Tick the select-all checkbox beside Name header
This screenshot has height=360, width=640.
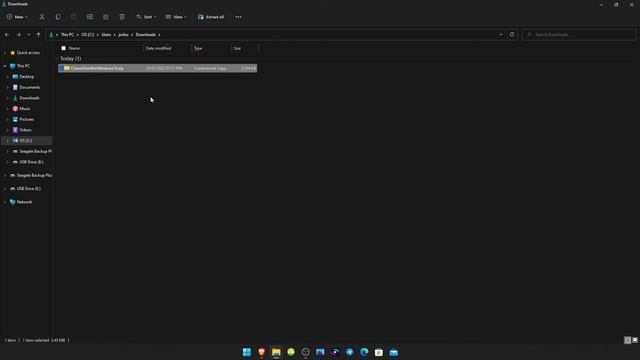pyautogui.click(x=63, y=48)
